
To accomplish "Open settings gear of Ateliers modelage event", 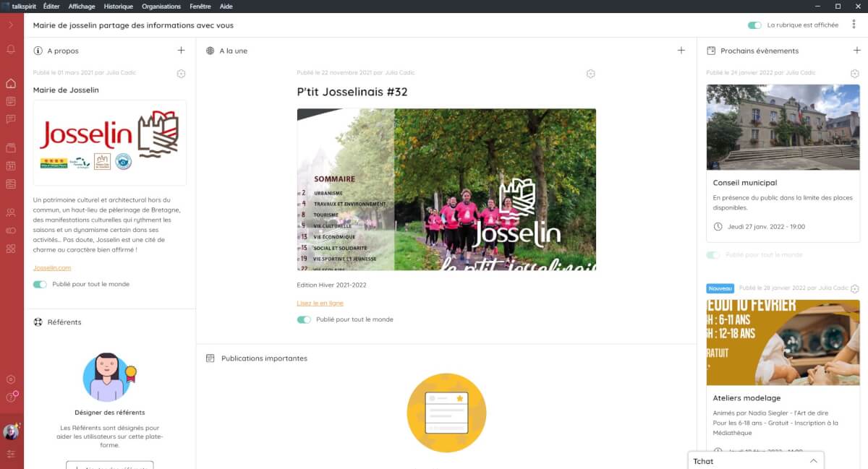I will point(854,289).
